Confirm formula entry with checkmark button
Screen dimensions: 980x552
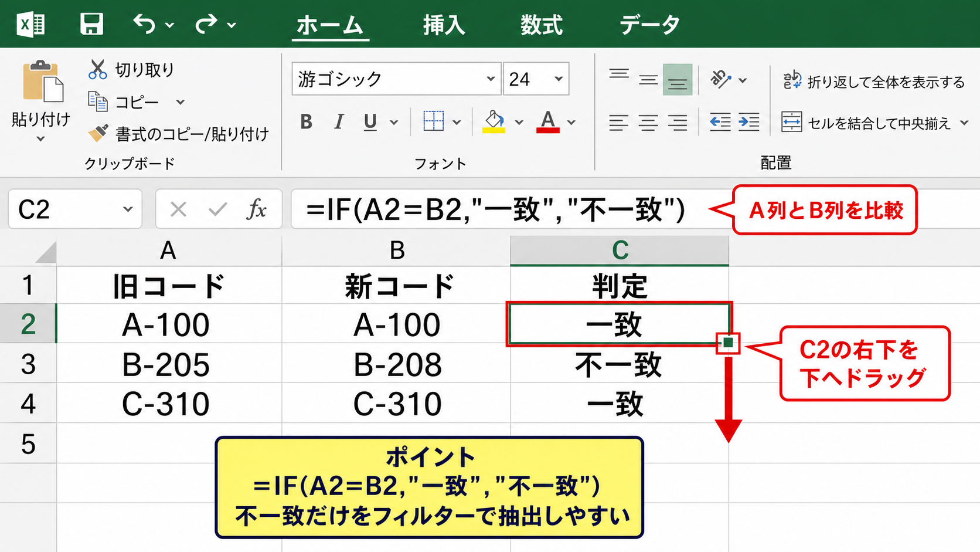[217, 209]
